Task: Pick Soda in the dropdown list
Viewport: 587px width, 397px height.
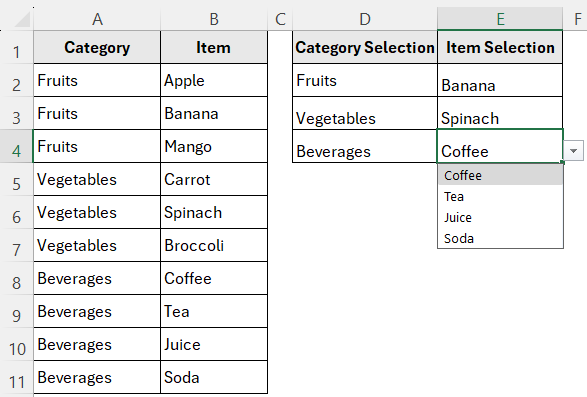Action: [500, 239]
